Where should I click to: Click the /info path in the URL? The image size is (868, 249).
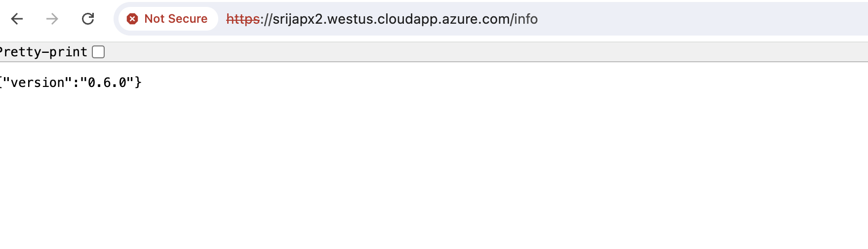pyautogui.click(x=524, y=19)
